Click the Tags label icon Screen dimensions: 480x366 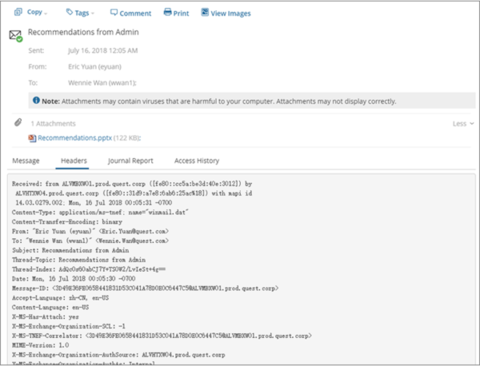click(69, 12)
